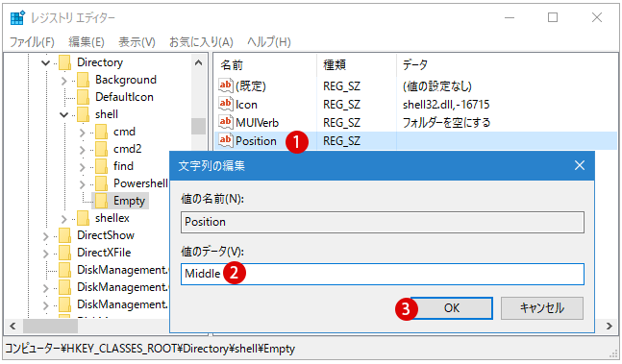This screenshot has height=364, width=622.
Task: Click the Empty folder icon
Action: 101,201
